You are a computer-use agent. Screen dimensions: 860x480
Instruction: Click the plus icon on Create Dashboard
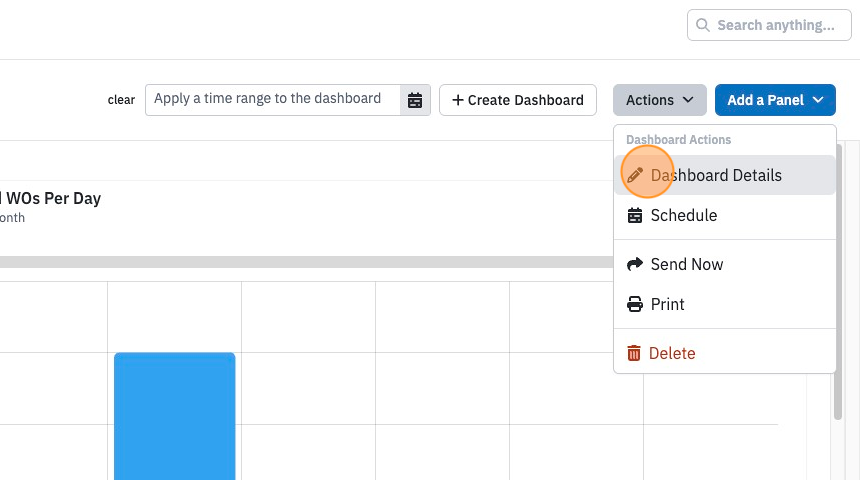point(458,100)
